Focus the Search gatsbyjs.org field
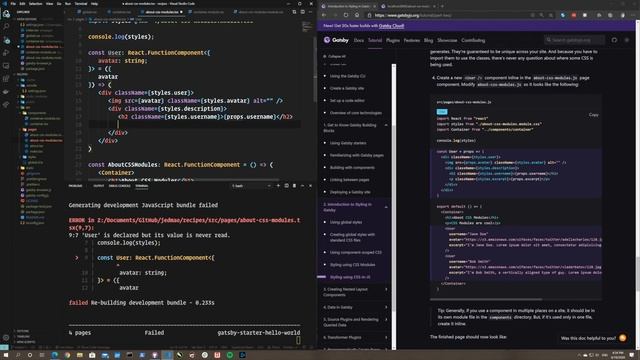The height and width of the screenshot is (360, 640). tap(574, 40)
